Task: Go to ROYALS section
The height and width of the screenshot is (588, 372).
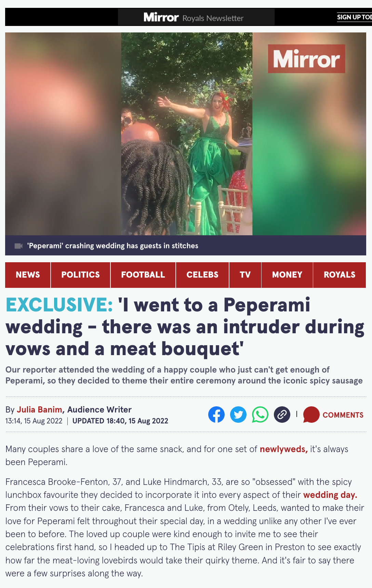Action: 340,275
